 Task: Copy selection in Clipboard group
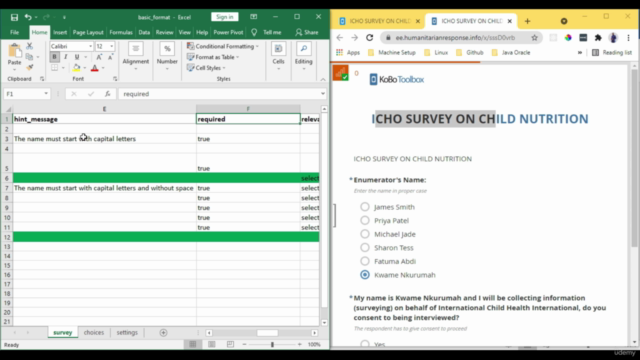pyautogui.click(x=29, y=57)
